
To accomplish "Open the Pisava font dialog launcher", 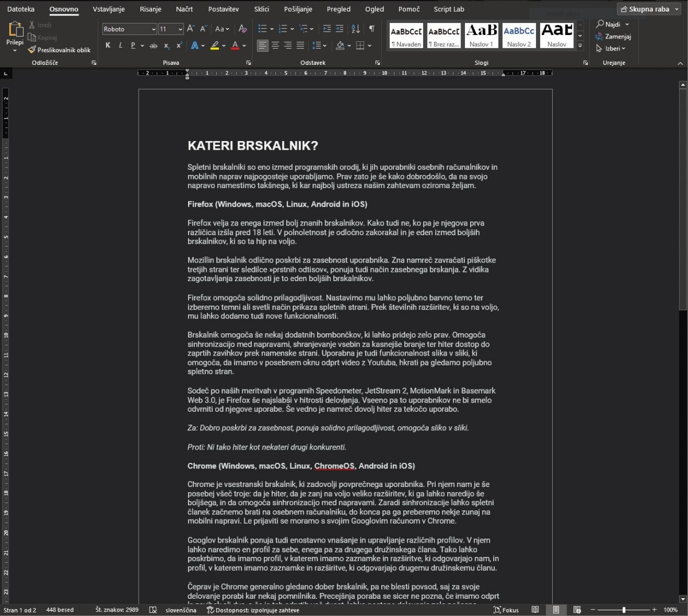I will (248, 63).
